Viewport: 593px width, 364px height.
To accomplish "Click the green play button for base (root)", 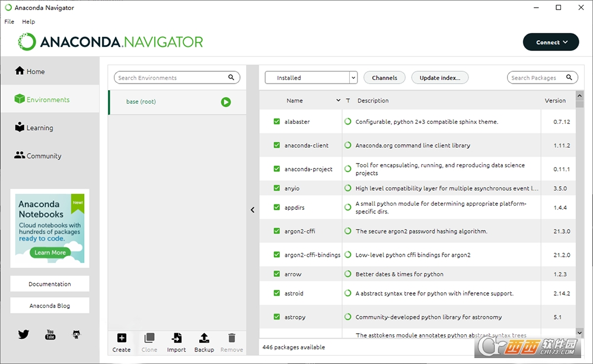I will pos(226,102).
